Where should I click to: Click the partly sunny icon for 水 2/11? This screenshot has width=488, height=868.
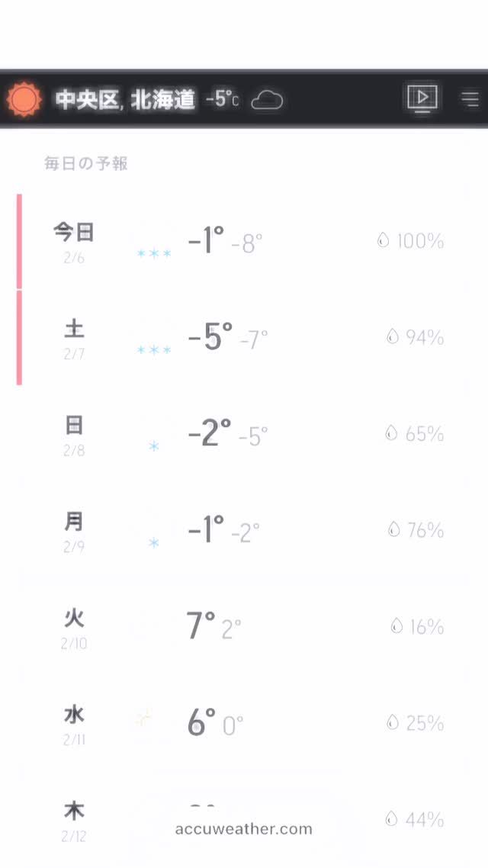tap(143, 718)
